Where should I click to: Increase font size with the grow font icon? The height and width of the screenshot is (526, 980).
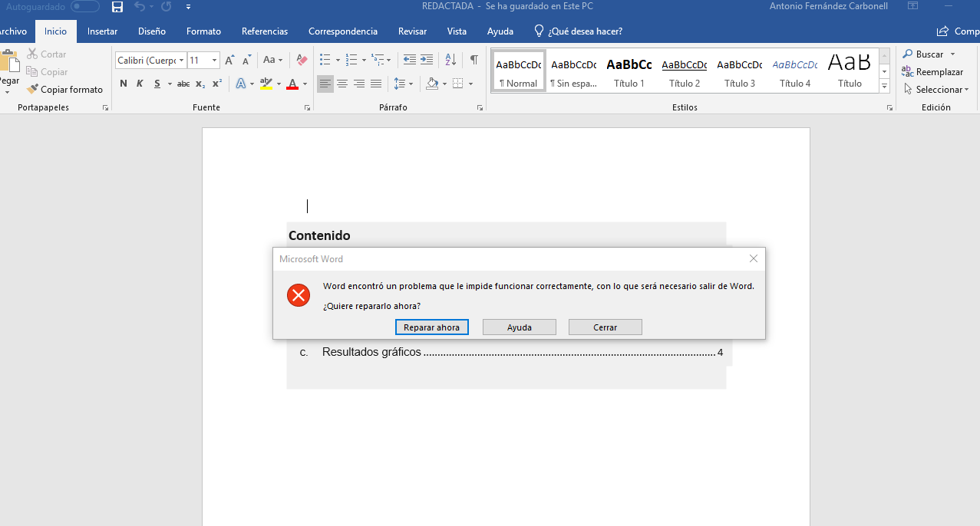(x=229, y=60)
